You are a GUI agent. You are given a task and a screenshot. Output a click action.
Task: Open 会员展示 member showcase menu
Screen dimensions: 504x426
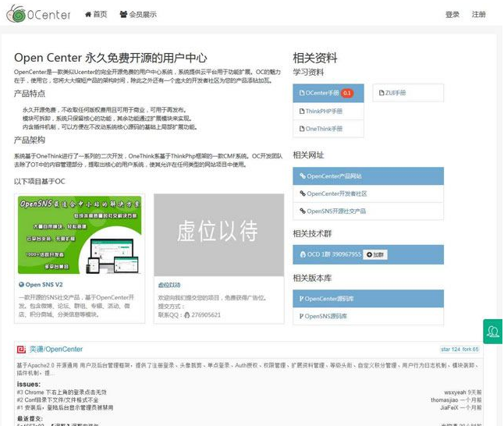(x=138, y=15)
